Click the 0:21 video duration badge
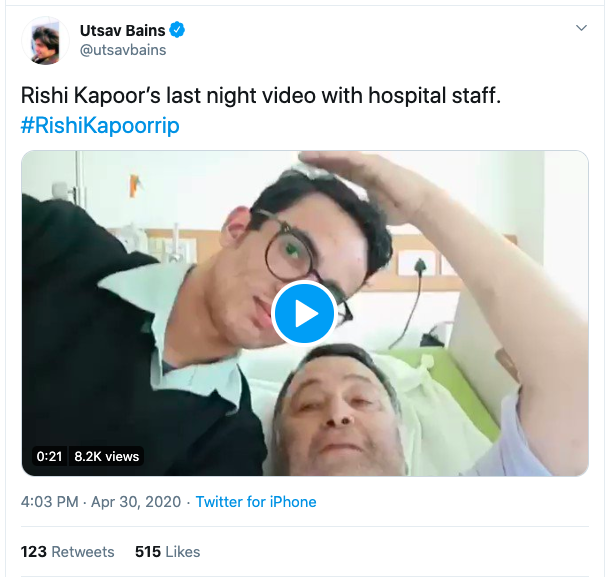This screenshot has width=613, height=577. click(50, 456)
